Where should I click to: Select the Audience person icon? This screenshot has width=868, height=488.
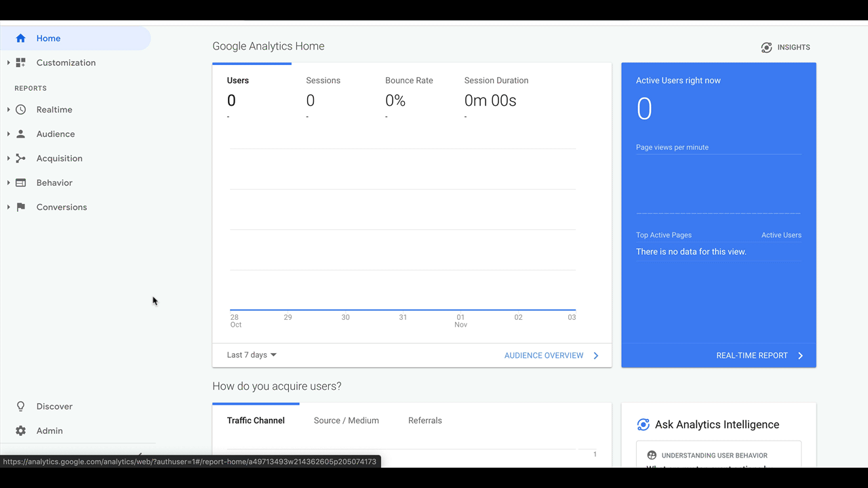click(x=20, y=134)
